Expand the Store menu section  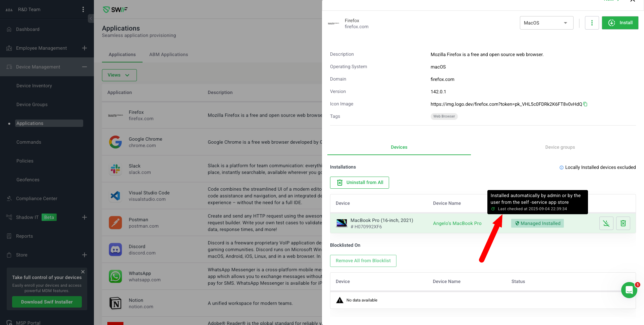point(85,255)
